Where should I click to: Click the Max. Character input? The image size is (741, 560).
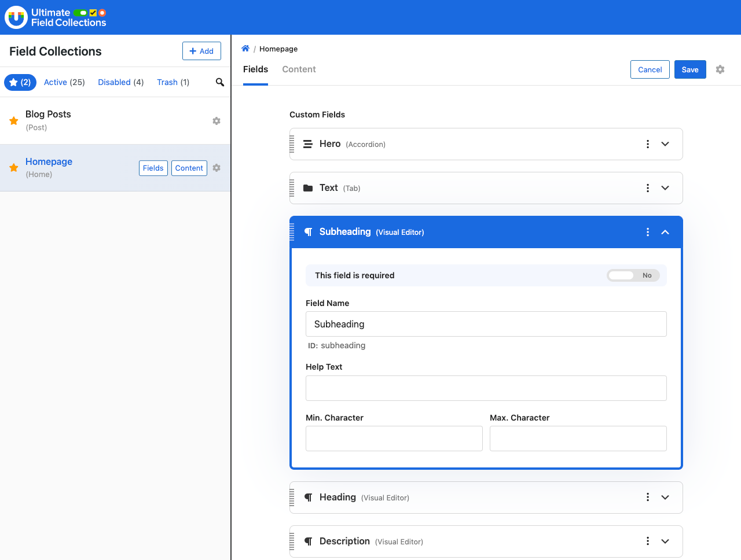pyautogui.click(x=578, y=439)
